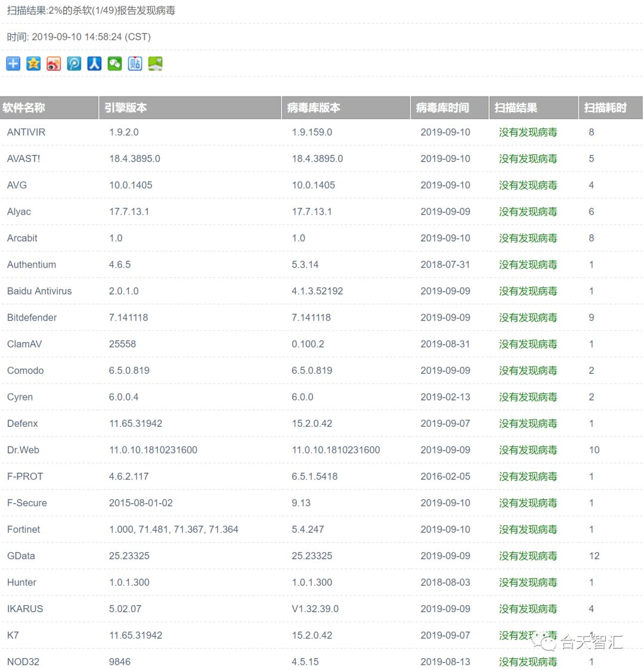Select the Dr.Web row name
The height and width of the screenshot is (670, 644).
[23, 450]
